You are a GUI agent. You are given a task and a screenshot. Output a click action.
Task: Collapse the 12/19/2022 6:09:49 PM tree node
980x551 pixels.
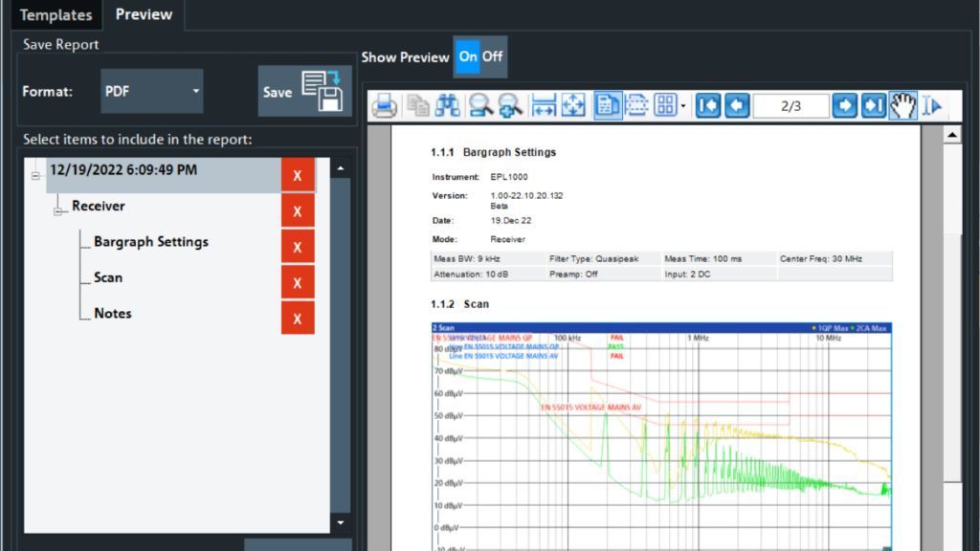tap(35, 176)
